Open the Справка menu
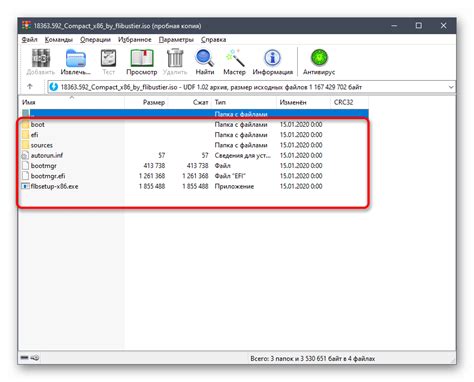Image resolution: width=474 pixels, height=382 pixels. click(x=213, y=39)
